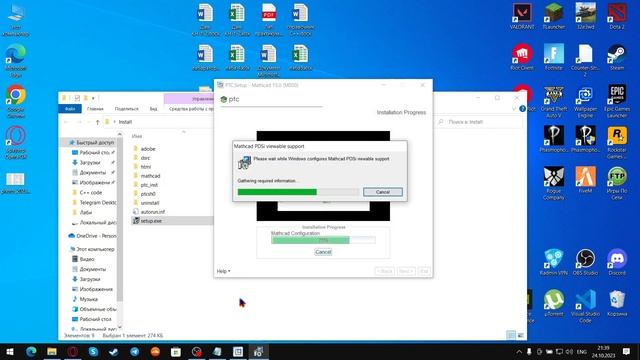
Task: Open Google Chrome desktop shortcut
Action: click(x=16, y=102)
